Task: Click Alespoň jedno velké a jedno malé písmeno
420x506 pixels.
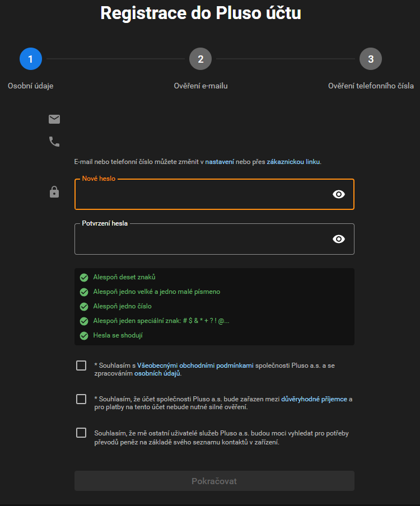Action: (157, 292)
